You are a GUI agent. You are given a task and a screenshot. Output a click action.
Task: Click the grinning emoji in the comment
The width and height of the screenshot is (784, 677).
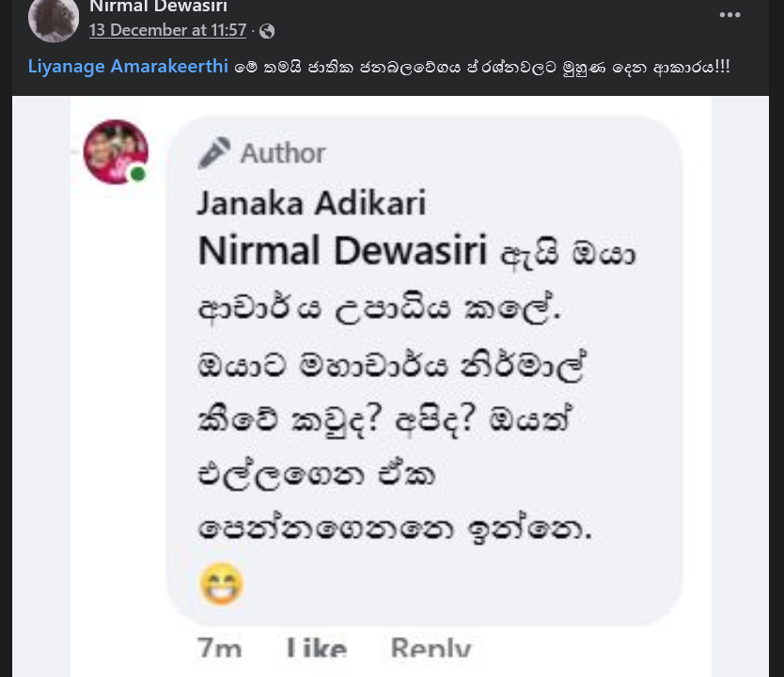222,584
